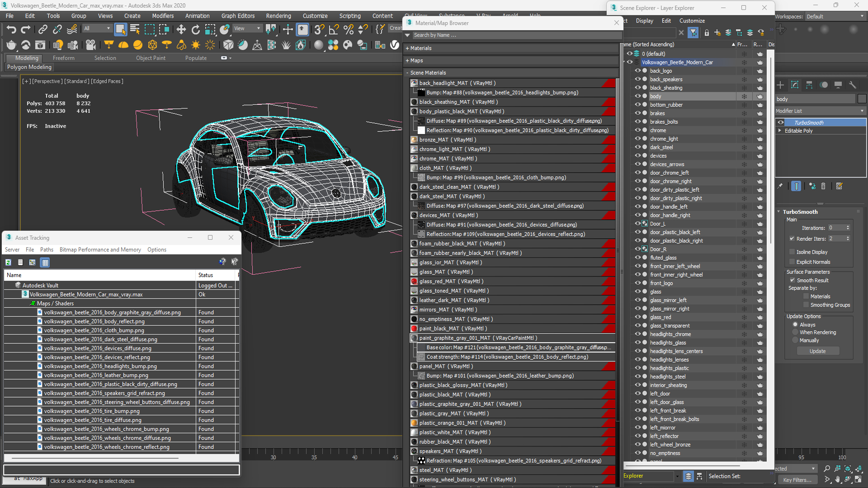Image resolution: width=868 pixels, height=488 pixels.
Task: Expand the Materials group in Material Browser
Action: coord(407,48)
